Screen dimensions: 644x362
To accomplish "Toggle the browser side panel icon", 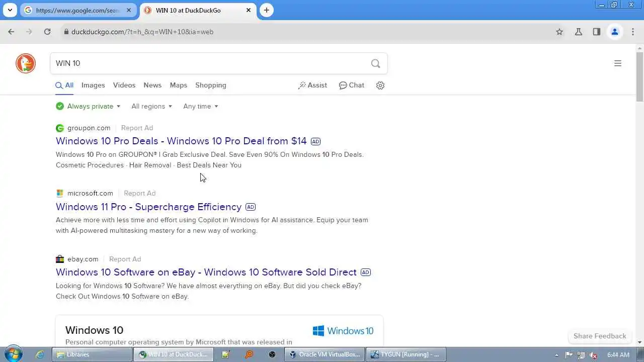I will (597, 32).
